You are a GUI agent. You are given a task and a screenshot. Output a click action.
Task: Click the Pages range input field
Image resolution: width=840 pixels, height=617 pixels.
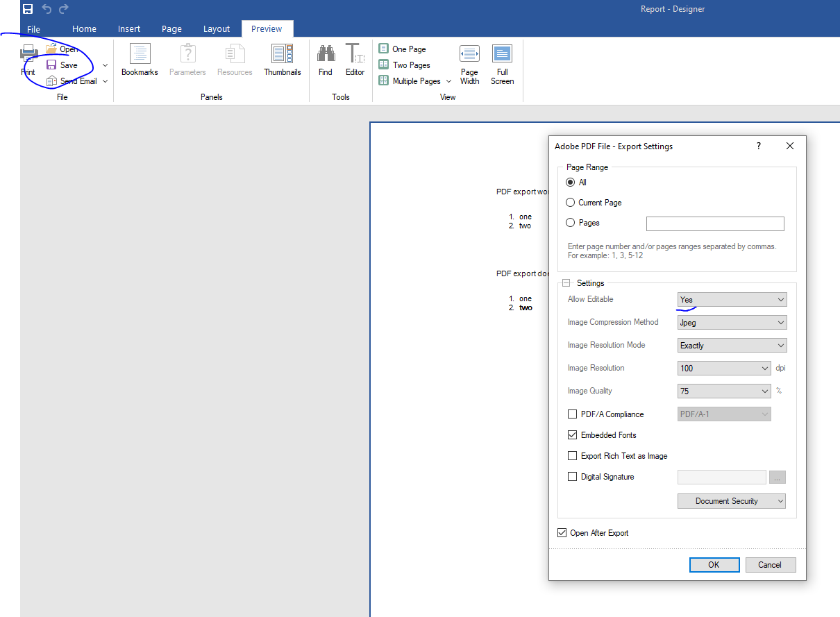pyautogui.click(x=715, y=223)
